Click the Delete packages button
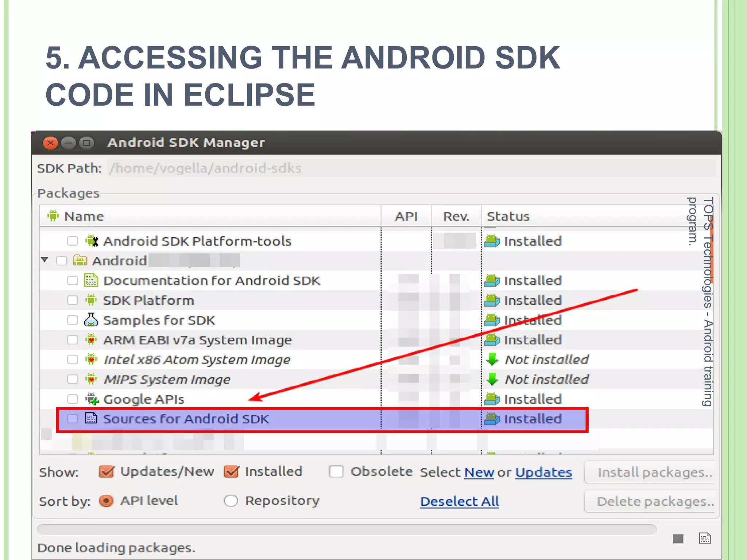Image resolution: width=747 pixels, height=560 pixels. point(650,501)
